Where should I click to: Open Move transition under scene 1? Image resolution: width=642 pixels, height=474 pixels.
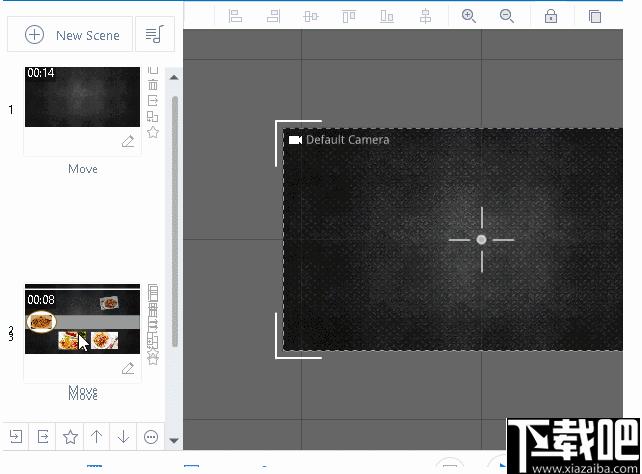[x=83, y=169]
